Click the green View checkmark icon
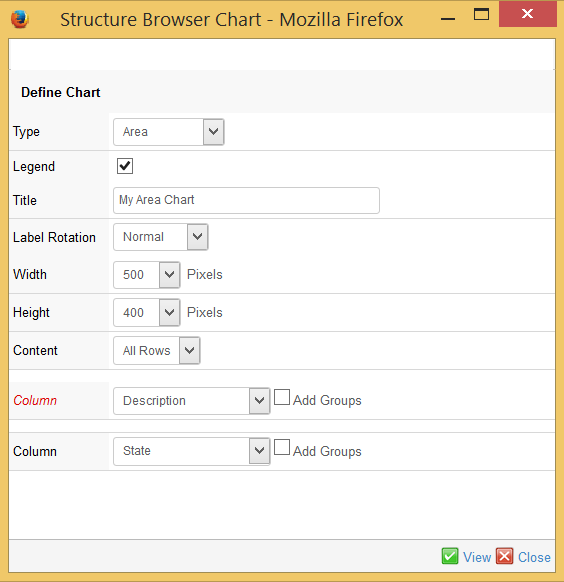This screenshot has height=582, width=564. click(450, 556)
